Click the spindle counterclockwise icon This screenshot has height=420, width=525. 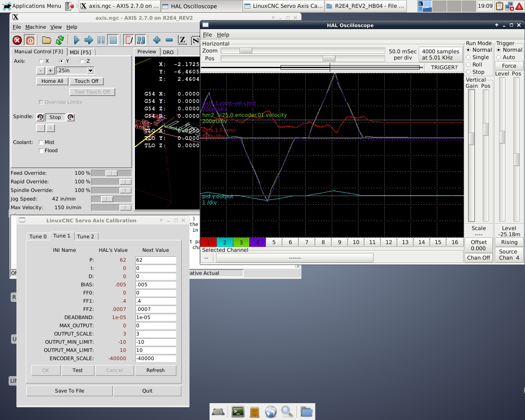[40, 117]
